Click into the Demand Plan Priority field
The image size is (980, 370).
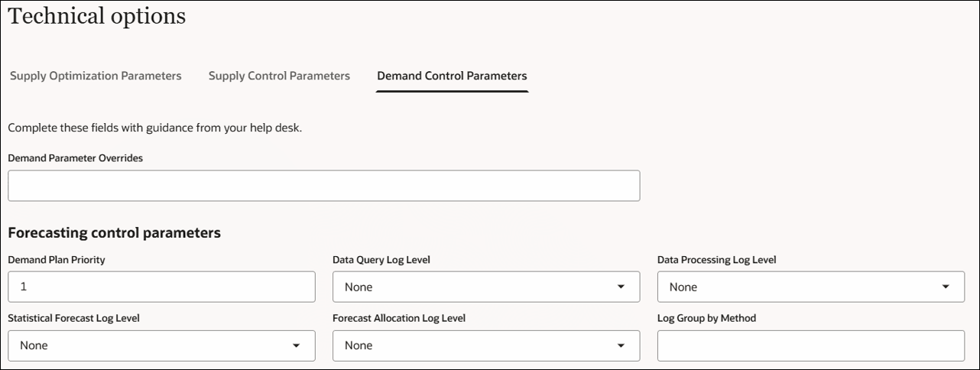pyautogui.click(x=161, y=287)
